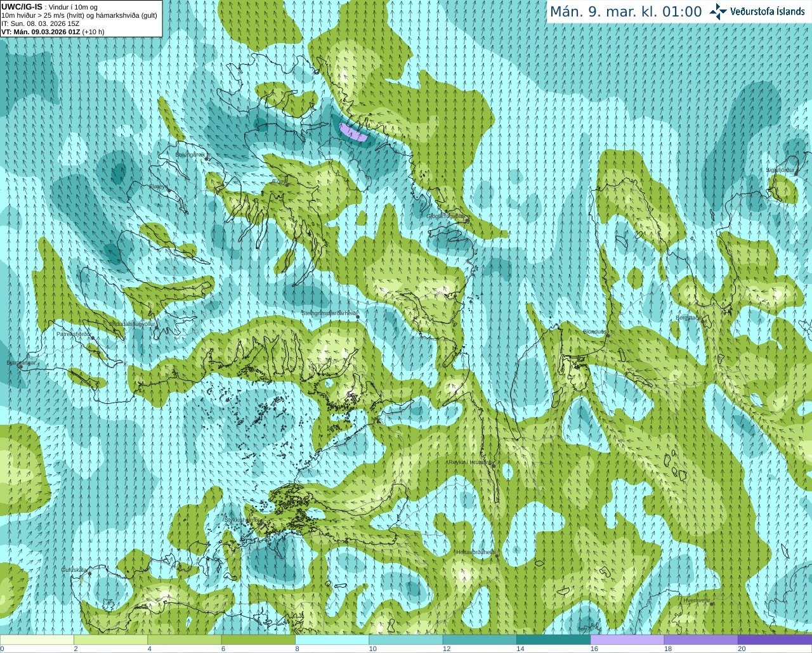Click the Gufuskálar station marker dot

click(x=89, y=573)
